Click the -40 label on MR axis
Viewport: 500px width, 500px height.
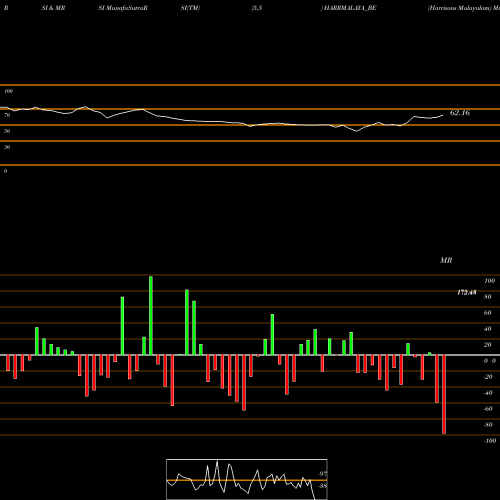pos(488,393)
